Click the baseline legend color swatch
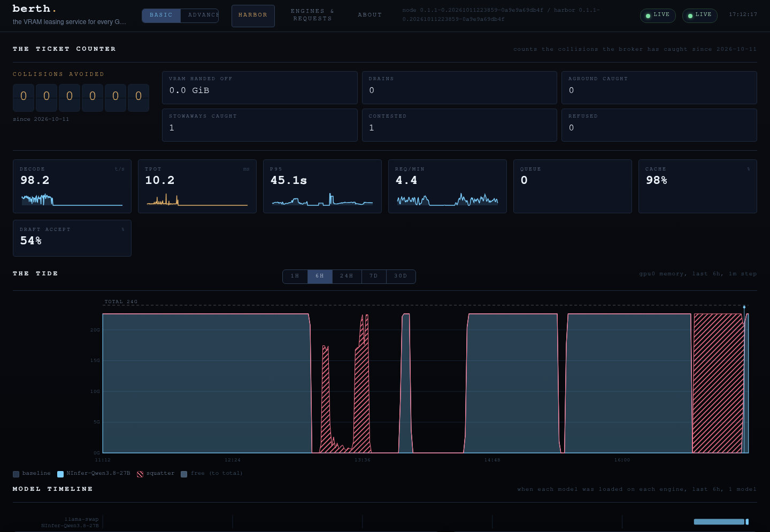 click(x=16, y=474)
